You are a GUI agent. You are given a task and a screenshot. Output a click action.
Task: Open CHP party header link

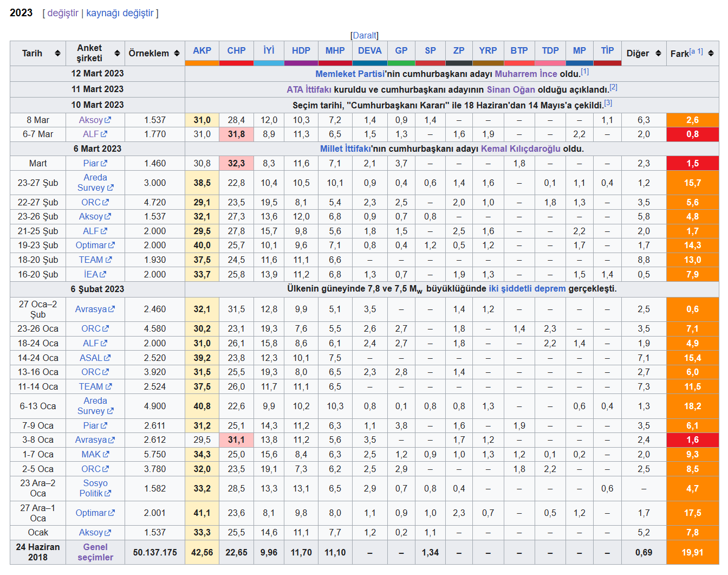pos(236,50)
